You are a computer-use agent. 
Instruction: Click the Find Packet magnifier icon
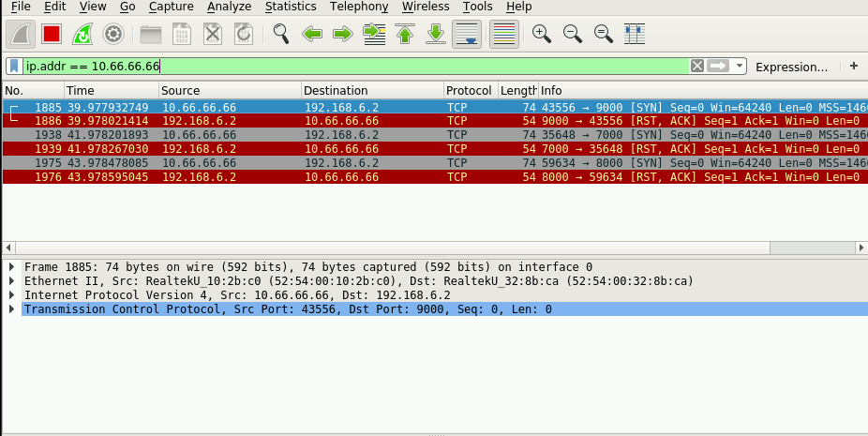click(x=281, y=35)
